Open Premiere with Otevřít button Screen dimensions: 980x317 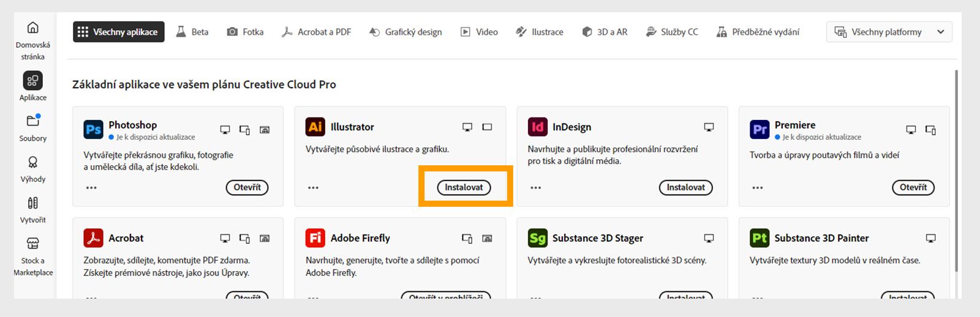913,187
